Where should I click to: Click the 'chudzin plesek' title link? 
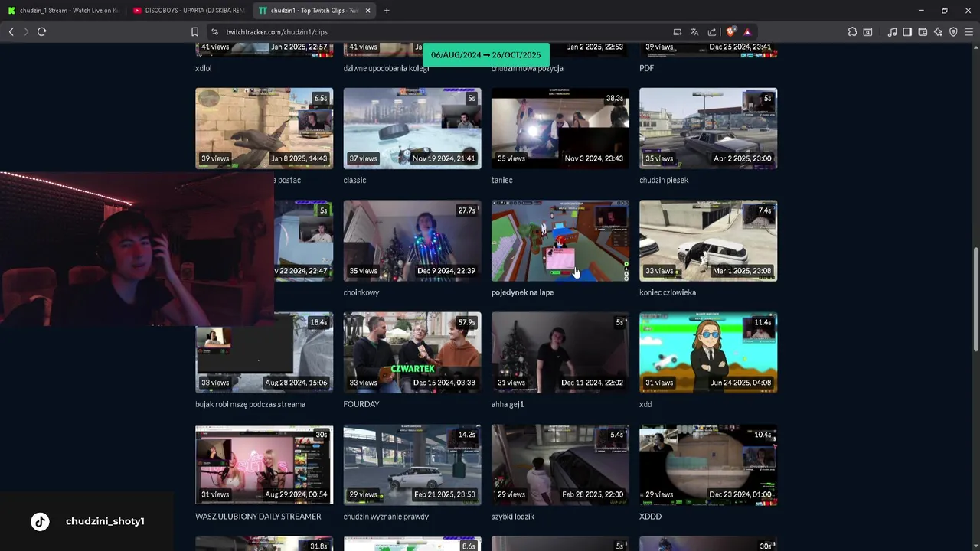click(x=664, y=180)
